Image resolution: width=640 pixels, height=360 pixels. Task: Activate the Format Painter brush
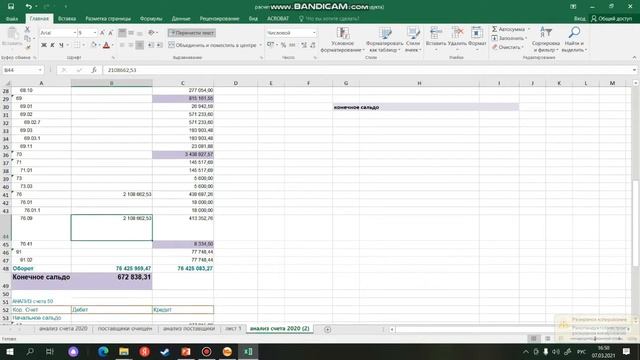[27, 47]
